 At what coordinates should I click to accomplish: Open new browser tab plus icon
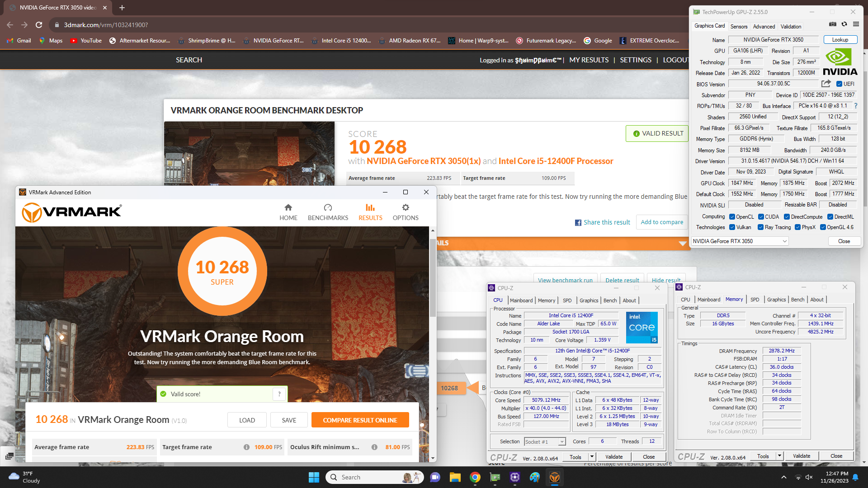point(122,8)
